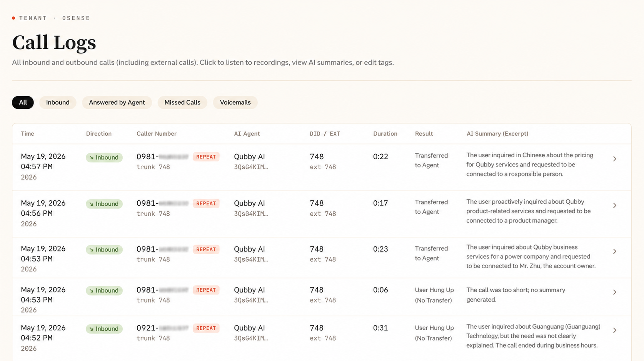Screen dimensions: 644x361
Task: Open the Answered by Agent filter
Action: click(117, 102)
